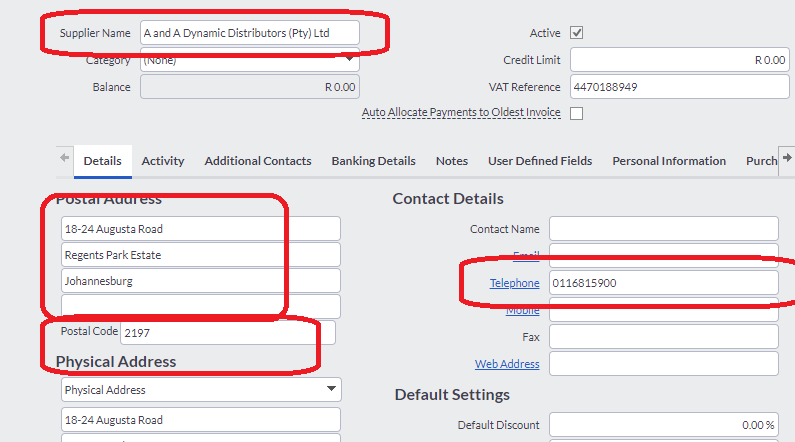Screen dimensions: 795x442
Task: Open the Personal Information tab
Action: pyautogui.click(x=669, y=161)
